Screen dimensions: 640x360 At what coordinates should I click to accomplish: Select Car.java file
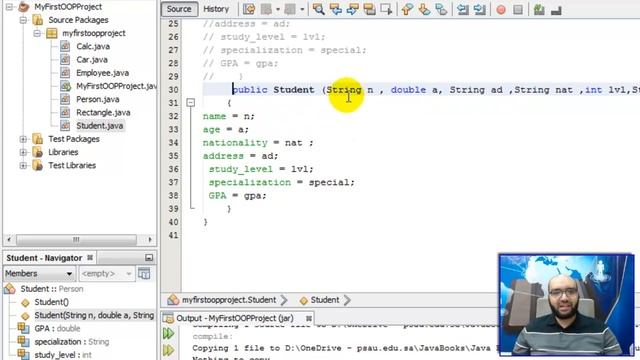(92, 60)
